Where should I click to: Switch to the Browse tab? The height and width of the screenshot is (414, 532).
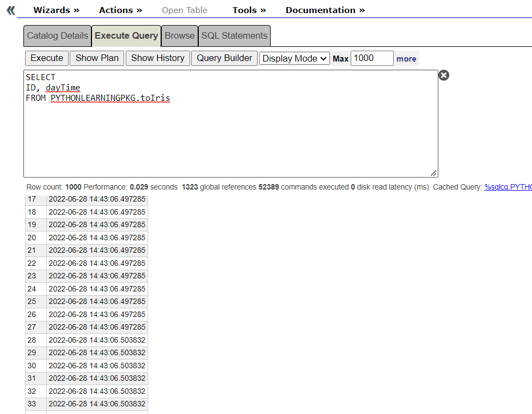180,36
